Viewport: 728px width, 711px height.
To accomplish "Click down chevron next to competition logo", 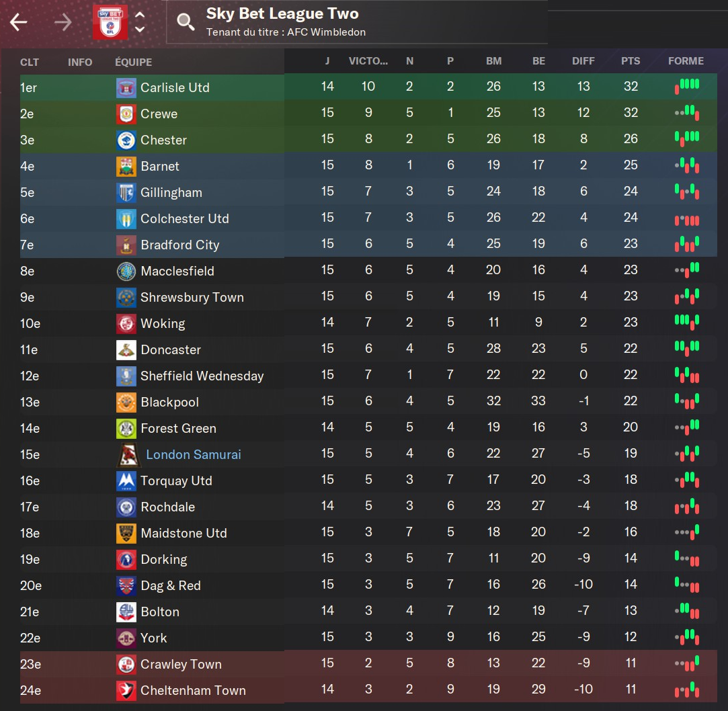I will 140,30.
